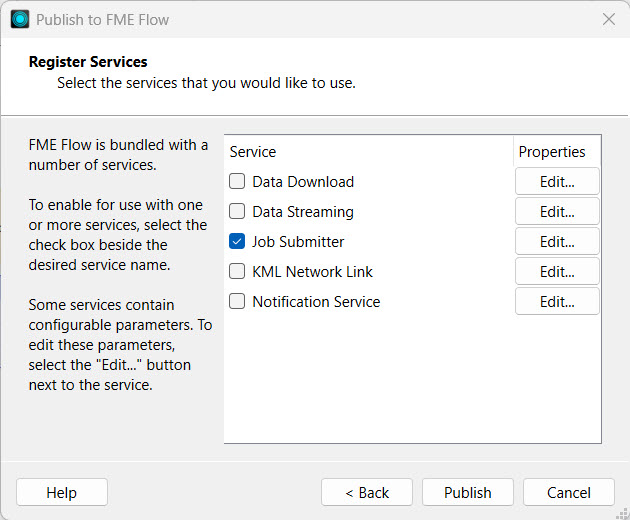Cancel the publish wizard
Image resolution: width=630 pixels, height=520 pixels.
point(569,492)
